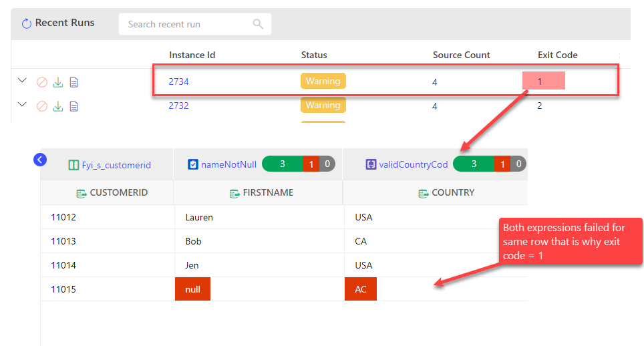This screenshot has width=644, height=346.
Task: Open the log document for run 2734
Action: click(x=74, y=82)
